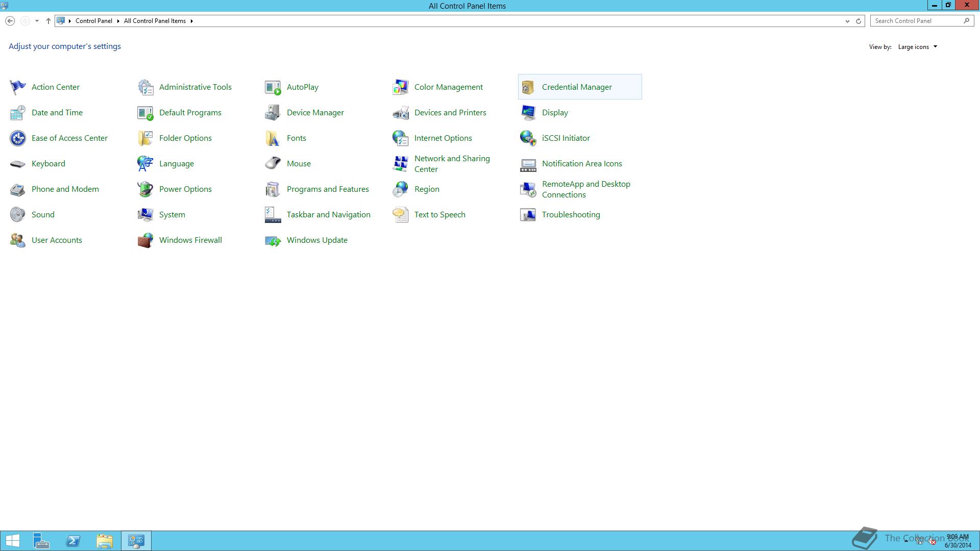Open File Explorer from the taskbar
980x551 pixels.
(x=105, y=541)
